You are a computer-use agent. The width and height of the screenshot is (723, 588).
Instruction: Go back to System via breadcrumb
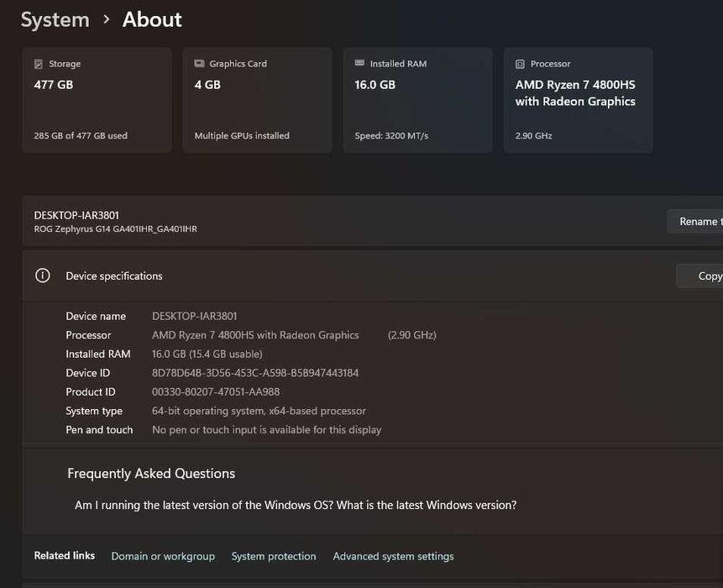55,19
